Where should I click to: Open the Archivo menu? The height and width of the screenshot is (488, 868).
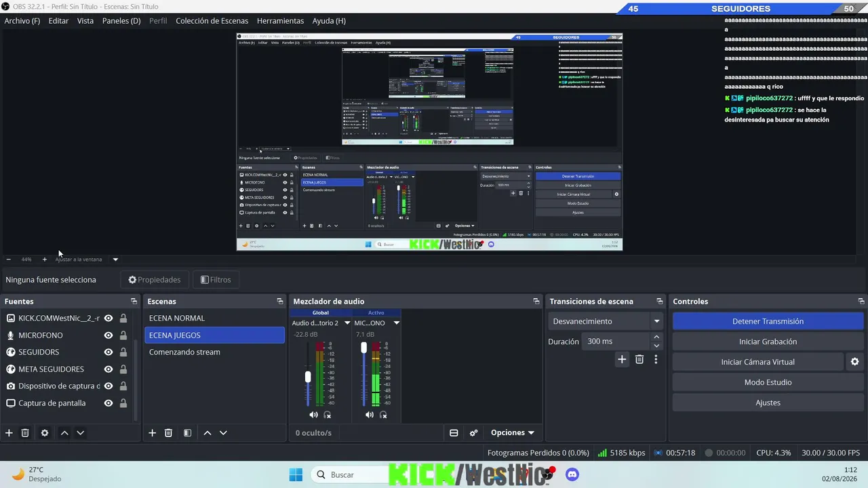pyautogui.click(x=22, y=21)
